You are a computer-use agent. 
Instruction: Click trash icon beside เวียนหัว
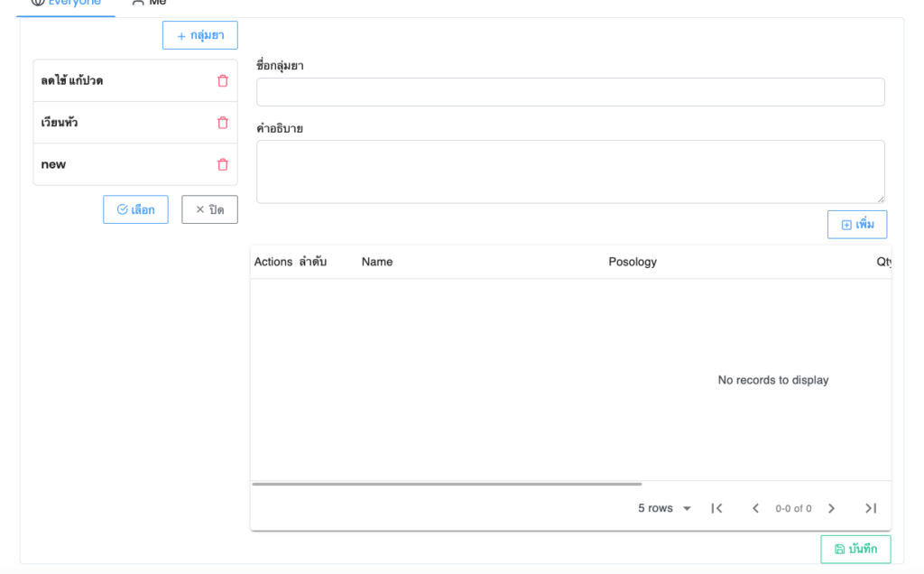click(x=223, y=123)
